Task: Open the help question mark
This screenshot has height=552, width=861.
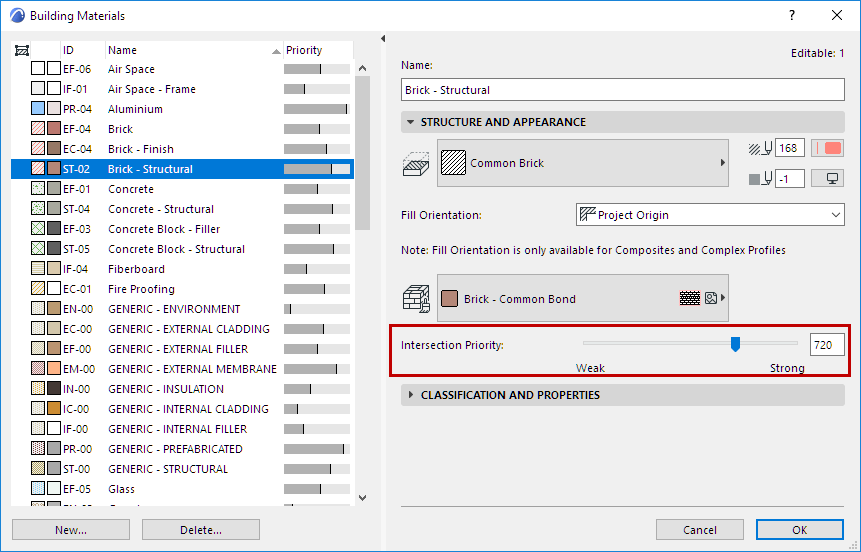Action: tap(792, 15)
